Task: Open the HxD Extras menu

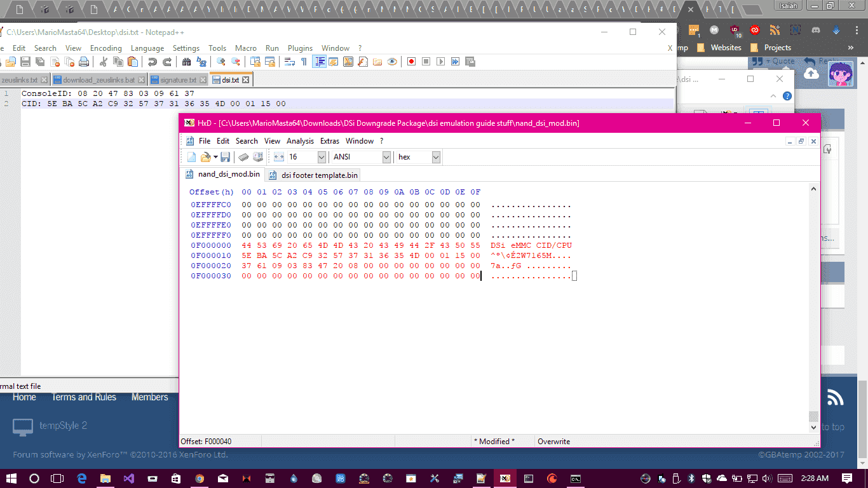Action: coord(330,141)
